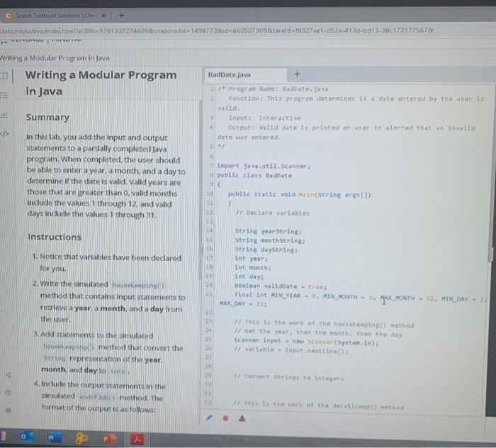Click the instructions panel vertical scrollbar
Image resolution: width=496 pixels, height=448 pixels.
pyautogui.click(x=201, y=190)
